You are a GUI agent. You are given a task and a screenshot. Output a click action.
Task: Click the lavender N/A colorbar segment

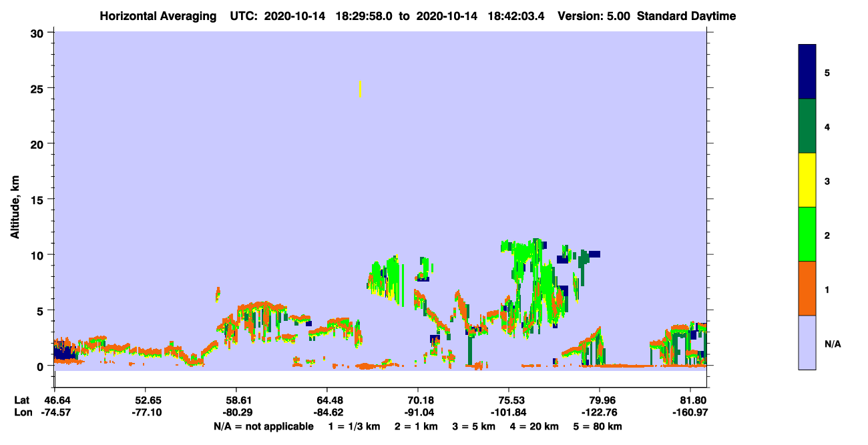click(x=807, y=342)
